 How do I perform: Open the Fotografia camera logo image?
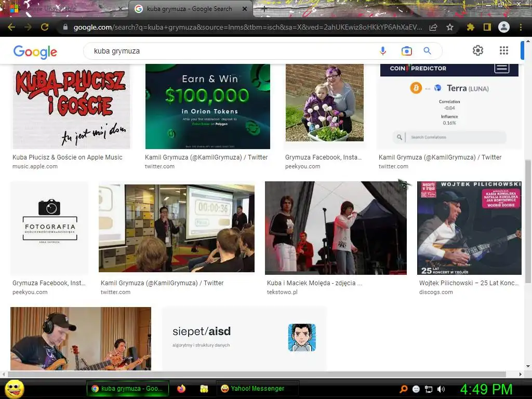49,228
